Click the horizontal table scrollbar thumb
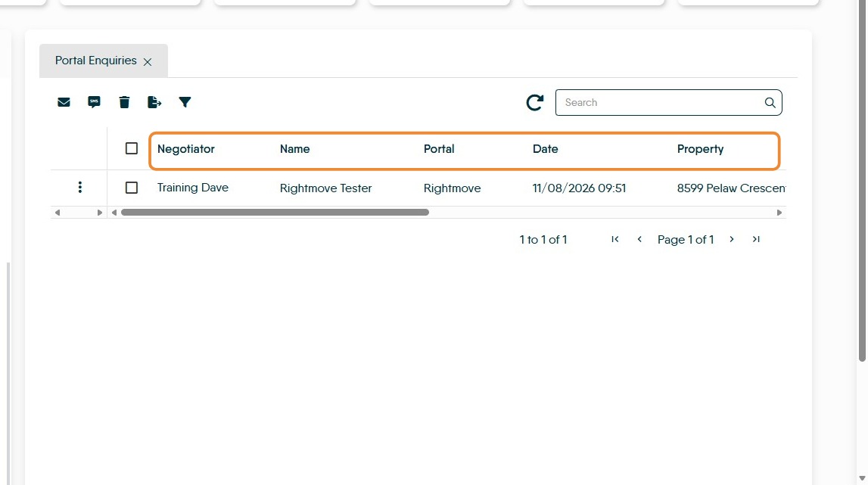868x485 pixels. pyautogui.click(x=275, y=213)
